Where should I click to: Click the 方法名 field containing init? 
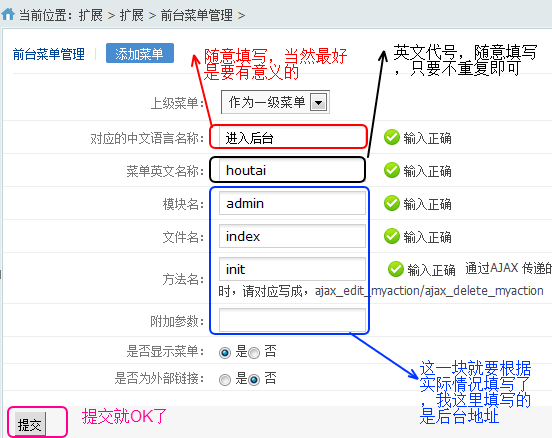tap(292, 269)
